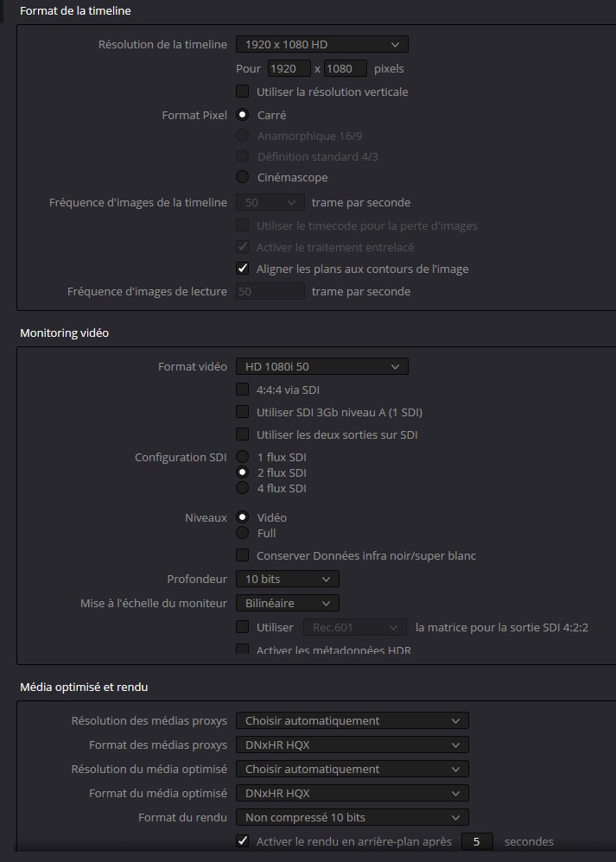Enable the 4:4:4 via SDI checkbox
This screenshot has width=616, height=862.
(x=242, y=390)
